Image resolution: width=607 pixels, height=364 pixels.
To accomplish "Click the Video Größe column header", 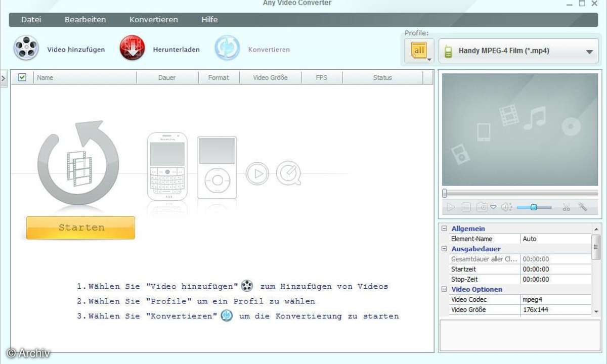I will [x=271, y=77].
